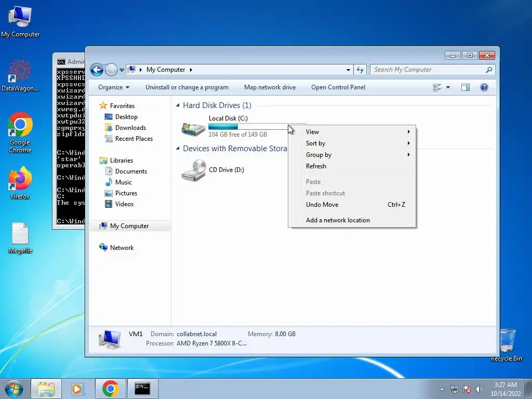Select Undo Move in context menu
This screenshot has height=399, width=532.
pos(352,205)
